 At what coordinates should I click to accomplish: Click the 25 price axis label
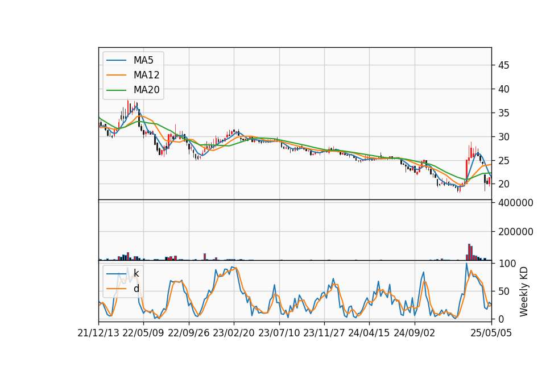(x=503, y=161)
